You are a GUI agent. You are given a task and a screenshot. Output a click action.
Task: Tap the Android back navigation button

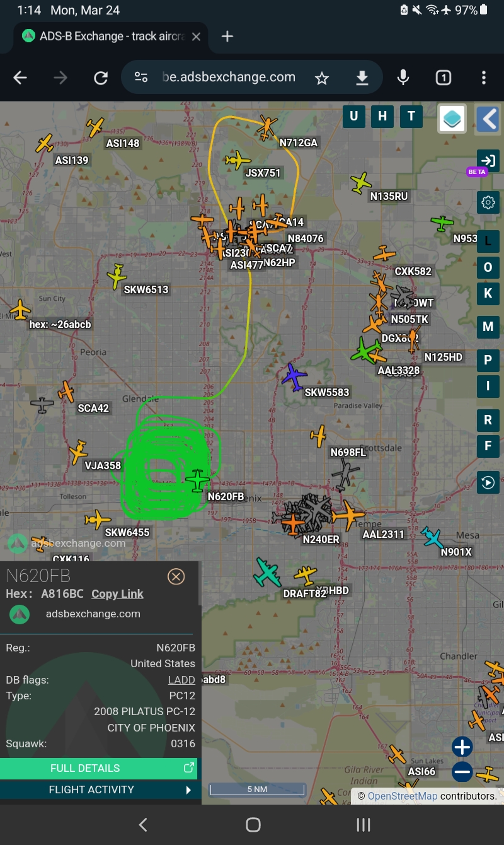coord(143,824)
